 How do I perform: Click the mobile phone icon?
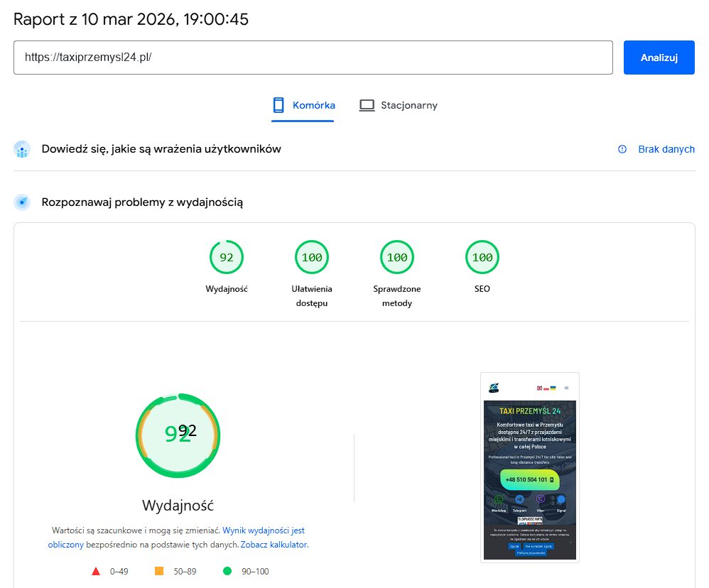(278, 105)
